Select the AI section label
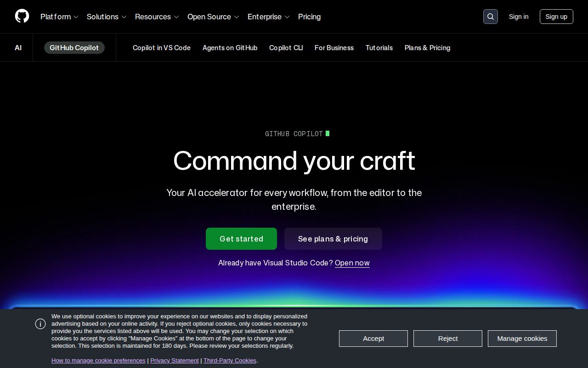Image resolution: width=588 pixels, height=368 pixels. tap(18, 48)
